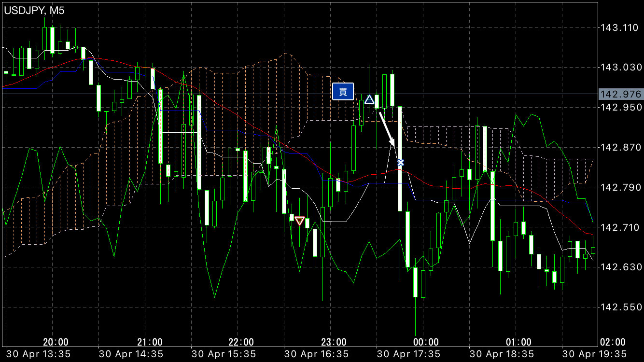Screen dimensions: 644x362
Task: Click the blue 買 buy label
Action: 343,92
